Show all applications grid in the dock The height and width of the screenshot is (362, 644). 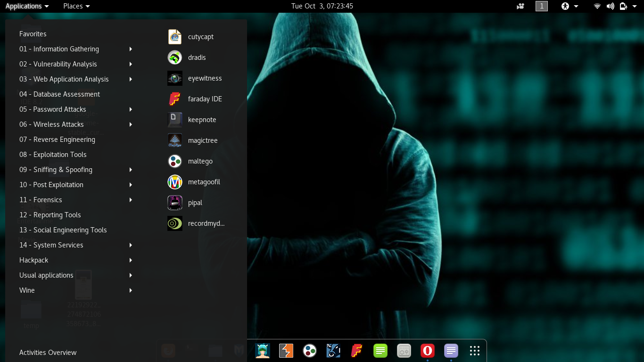coord(475,351)
